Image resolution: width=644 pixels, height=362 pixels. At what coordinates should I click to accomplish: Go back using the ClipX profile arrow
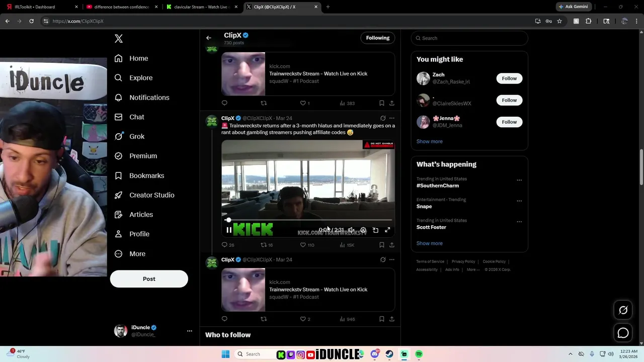tap(209, 38)
